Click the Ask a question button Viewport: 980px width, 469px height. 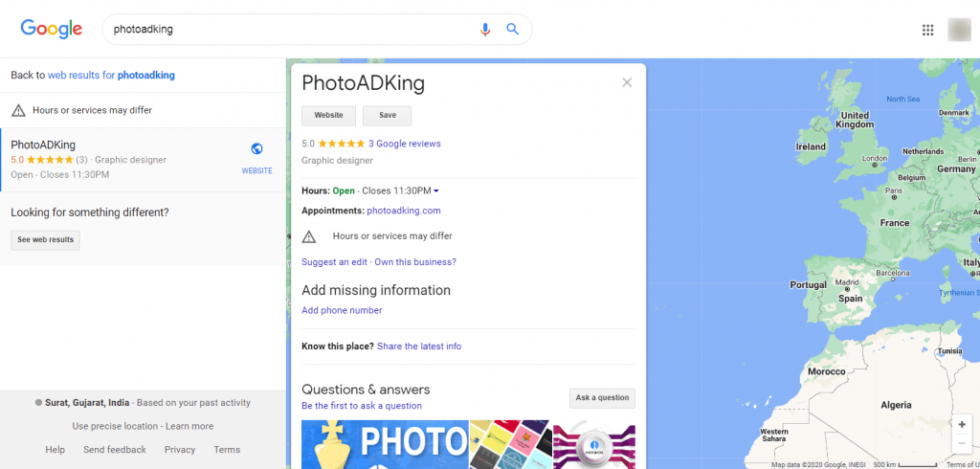pos(603,398)
